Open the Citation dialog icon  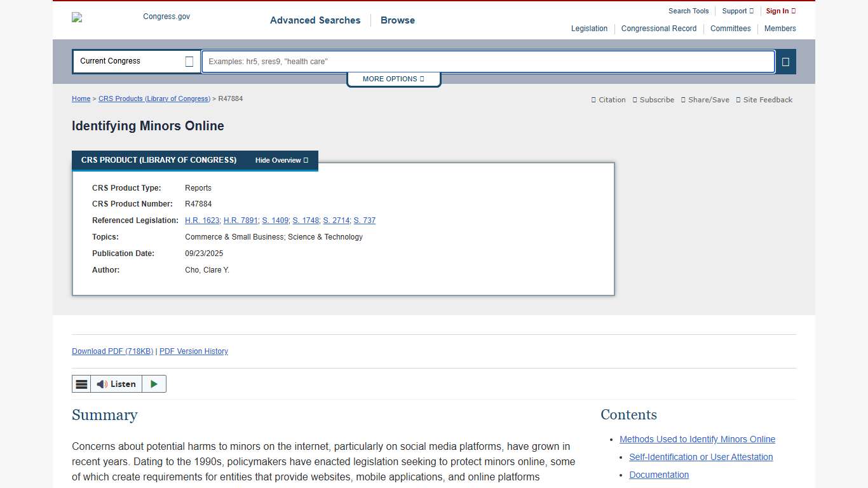point(593,100)
